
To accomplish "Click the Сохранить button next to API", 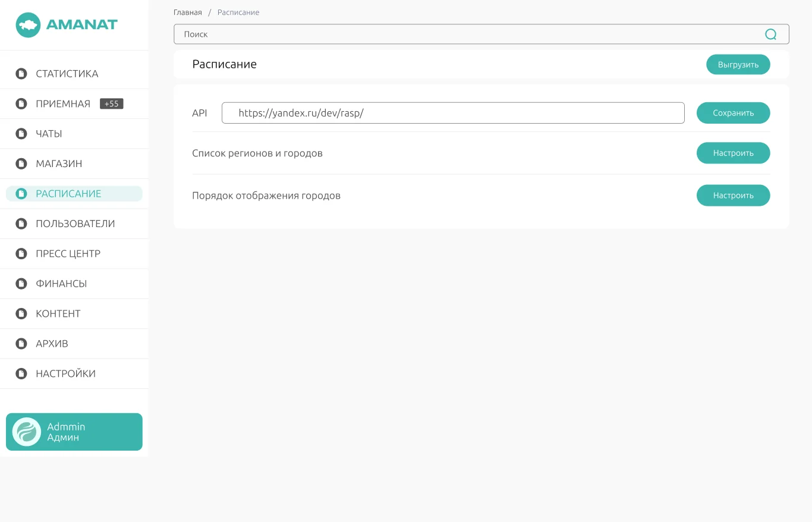I will pyautogui.click(x=733, y=113).
